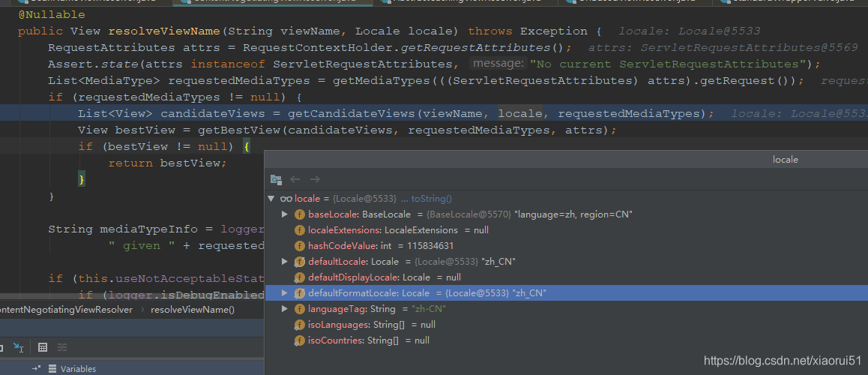Image resolution: width=868 pixels, height=375 pixels.
Task: Click the getMediaTypes call in code
Action: click(x=381, y=81)
